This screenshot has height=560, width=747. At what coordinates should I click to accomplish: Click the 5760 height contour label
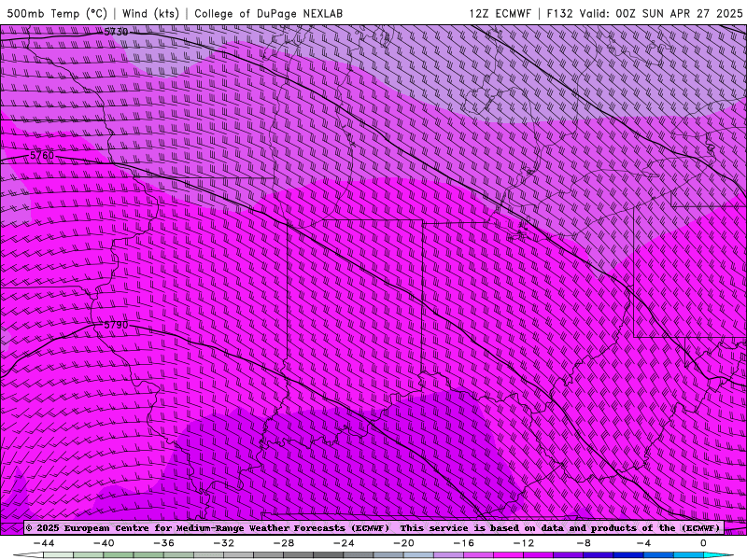(42, 155)
